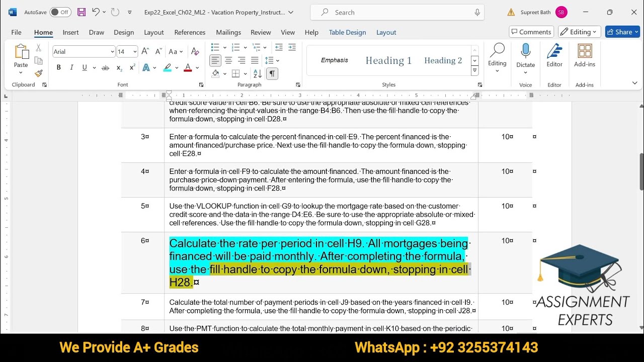Align text left
Image resolution: width=644 pixels, height=362 pixels.
tap(215, 60)
